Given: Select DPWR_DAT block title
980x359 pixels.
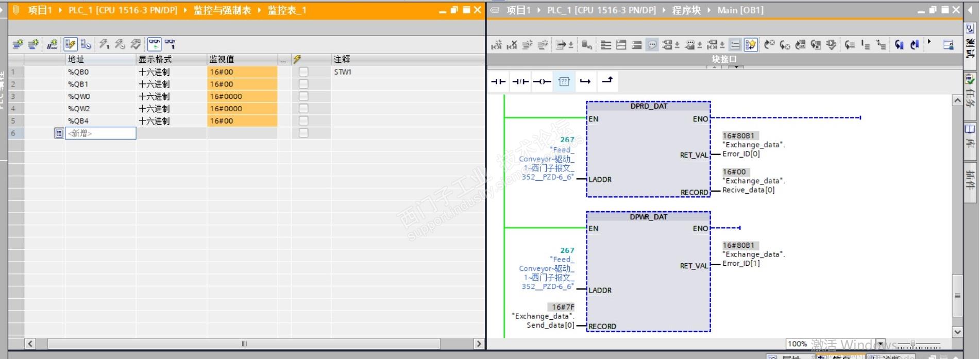Looking at the screenshot, I should [649, 217].
